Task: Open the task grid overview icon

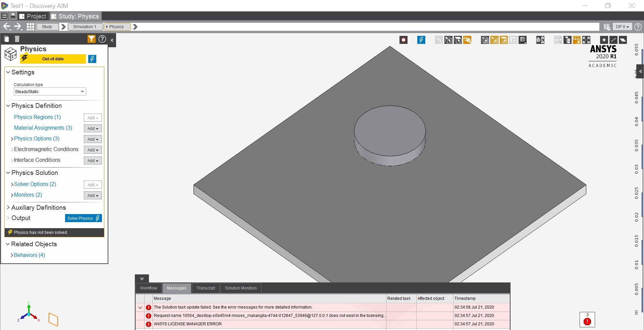Action: pyautogui.click(x=31, y=27)
